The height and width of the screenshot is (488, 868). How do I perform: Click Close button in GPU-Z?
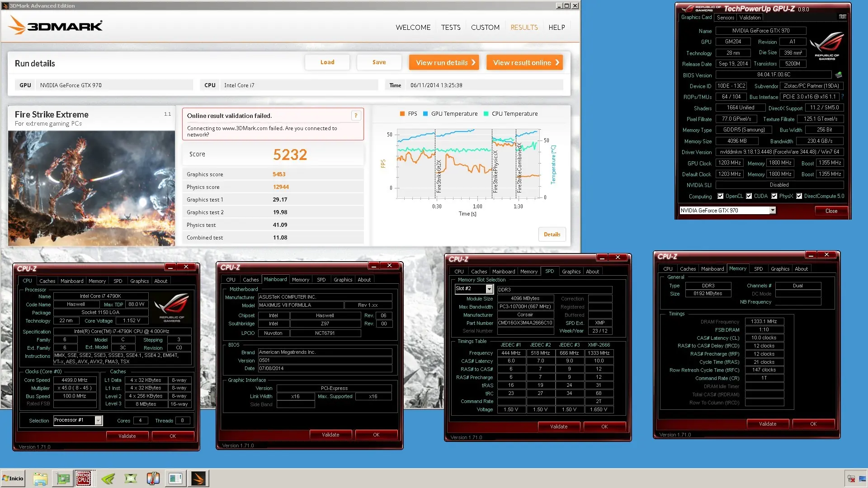click(831, 211)
